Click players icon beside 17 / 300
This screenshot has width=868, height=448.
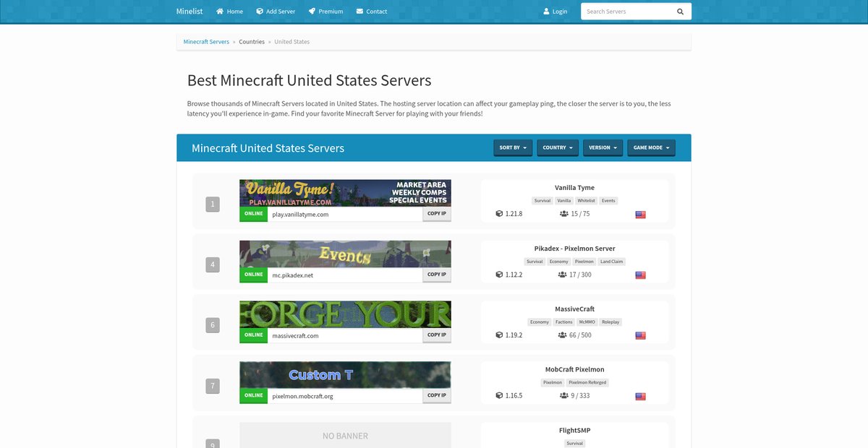563,275
